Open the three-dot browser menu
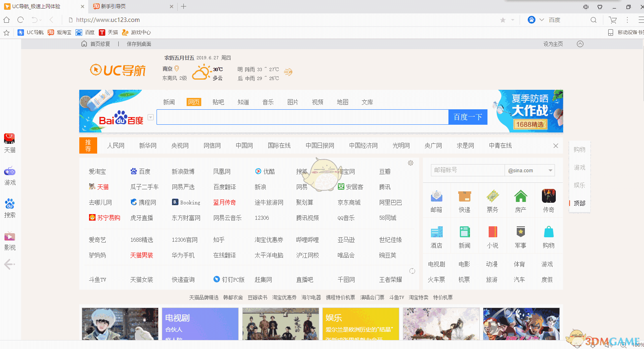Screen dimensions: 644x349 627,20
